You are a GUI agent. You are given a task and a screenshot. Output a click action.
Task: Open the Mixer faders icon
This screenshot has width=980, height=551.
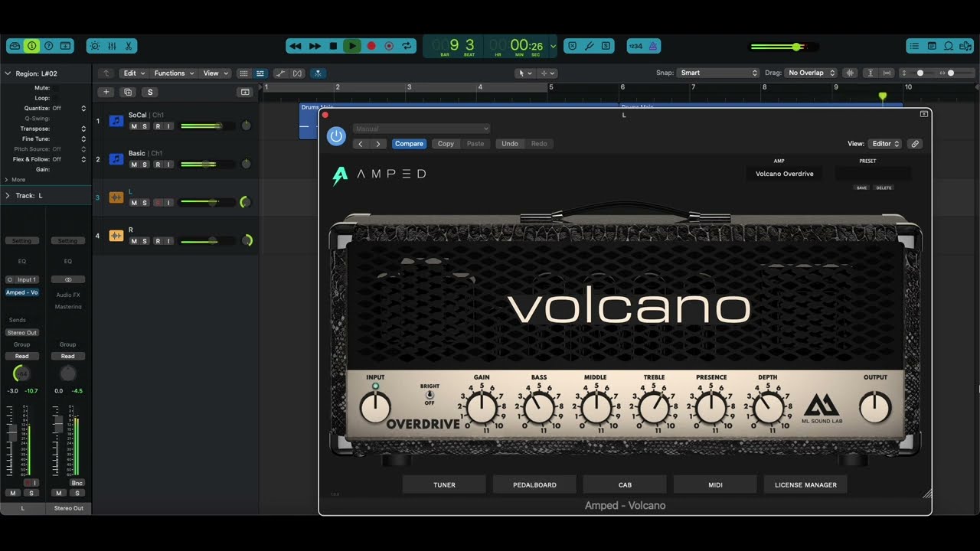point(112,46)
